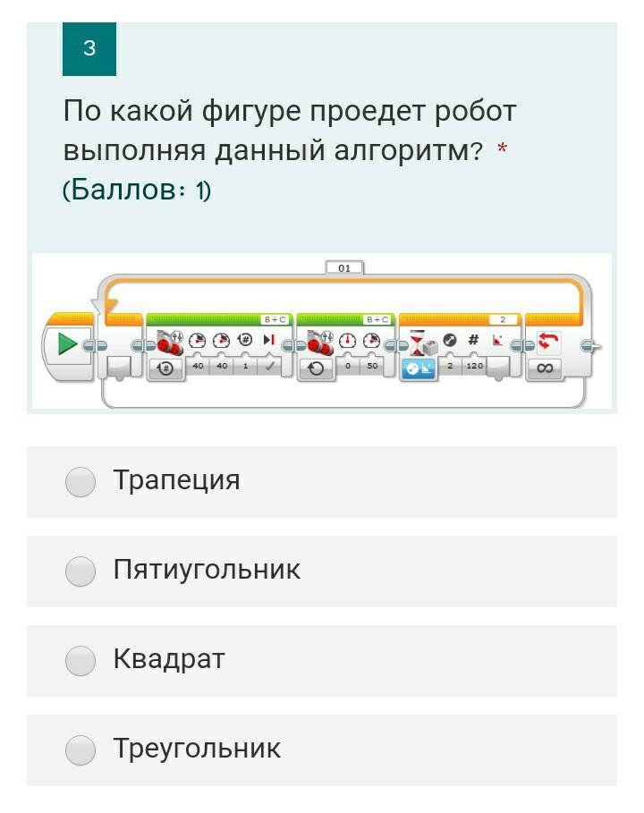Image resolution: width=644 pixels, height=813 pixels.
Task: Click the rotations count icon on first block
Action: [245, 341]
